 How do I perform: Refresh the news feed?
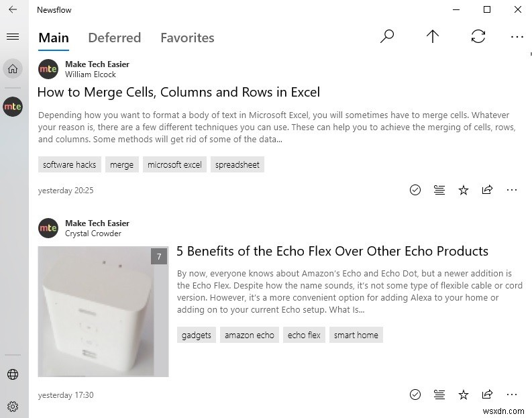(x=478, y=37)
